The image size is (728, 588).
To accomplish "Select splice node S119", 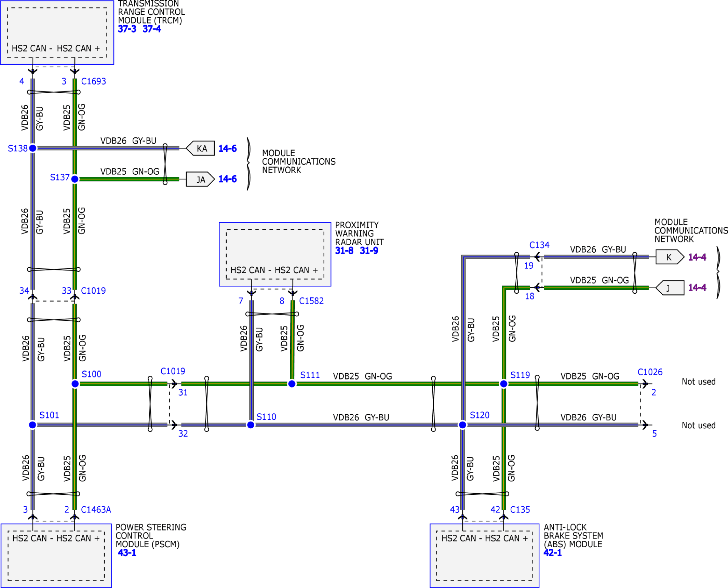I will click(504, 384).
